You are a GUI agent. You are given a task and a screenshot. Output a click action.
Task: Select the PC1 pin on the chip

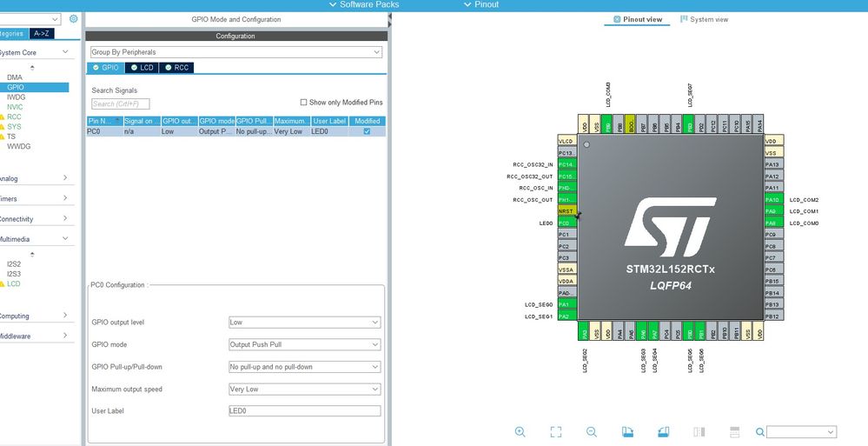pos(567,235)
